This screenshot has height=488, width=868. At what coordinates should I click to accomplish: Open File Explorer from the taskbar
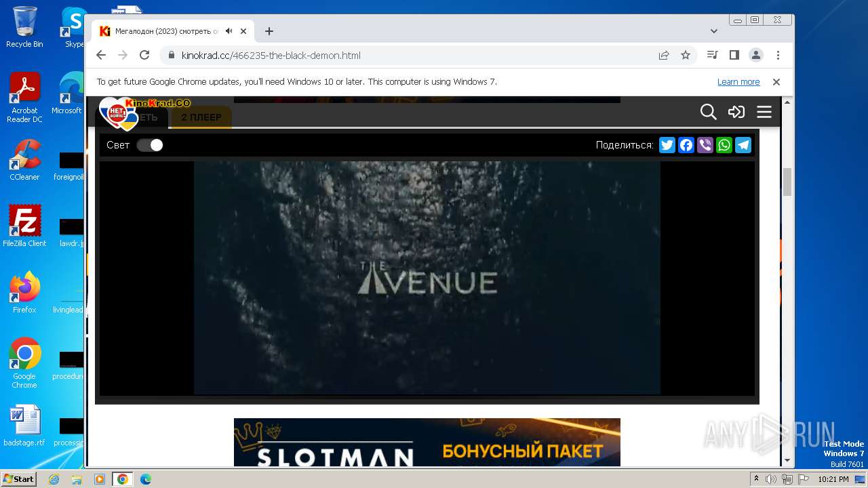click(77, 479)
